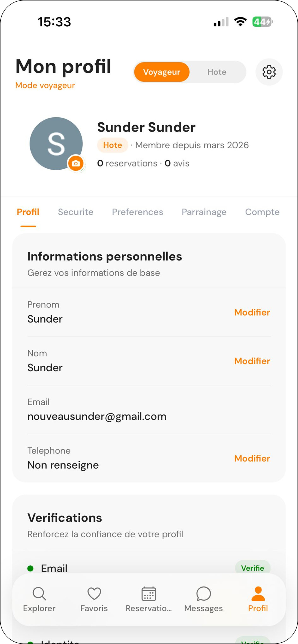
Task: Open Messages chat bubble icon
Action: (x=204, y=593)
